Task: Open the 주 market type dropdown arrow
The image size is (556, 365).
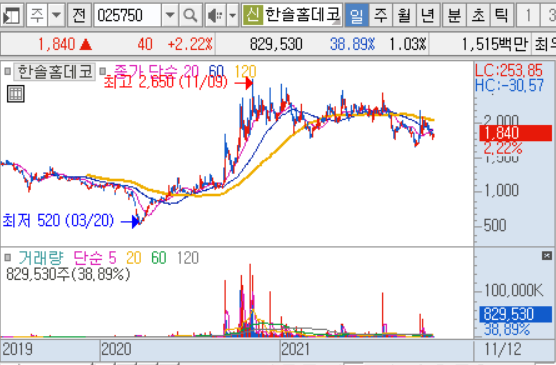Action: (56, 15)
